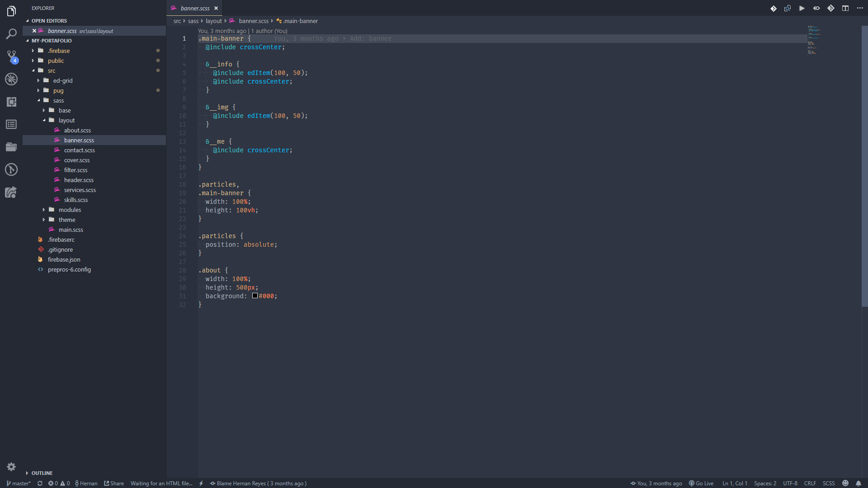Click the master branch indicator

[19, 483]
